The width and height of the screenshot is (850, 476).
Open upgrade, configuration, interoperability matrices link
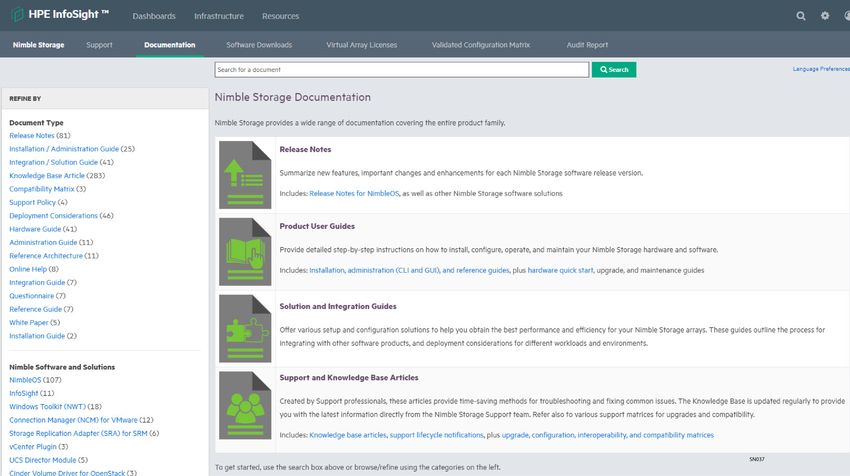tap(608, 435)
